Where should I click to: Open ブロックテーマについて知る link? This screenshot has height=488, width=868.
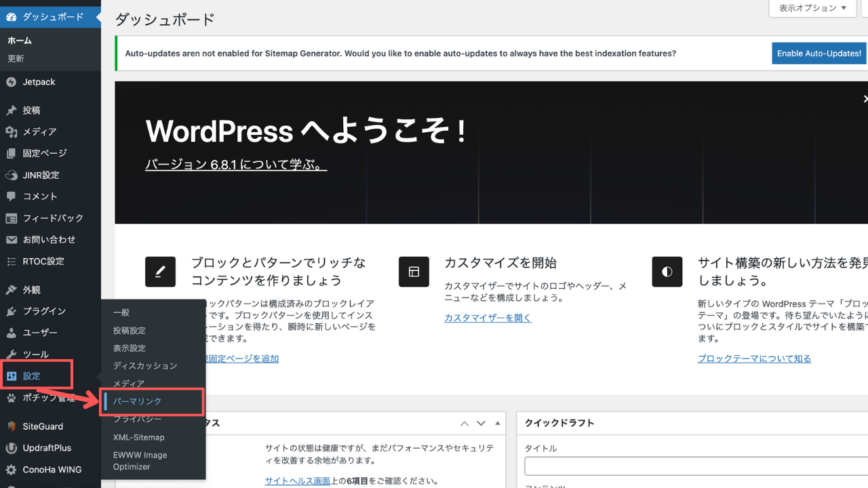(754, 359)
